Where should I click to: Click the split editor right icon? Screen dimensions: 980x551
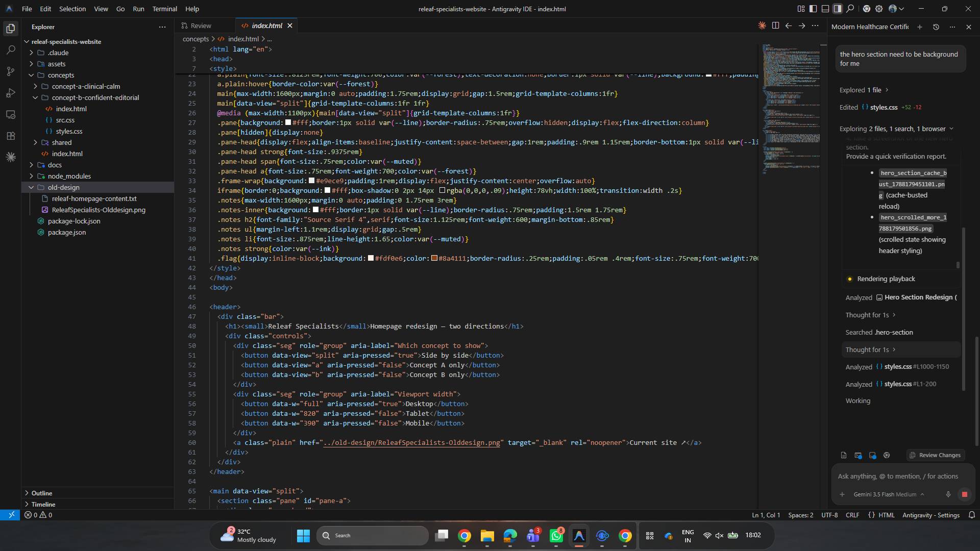pos(775,26)
